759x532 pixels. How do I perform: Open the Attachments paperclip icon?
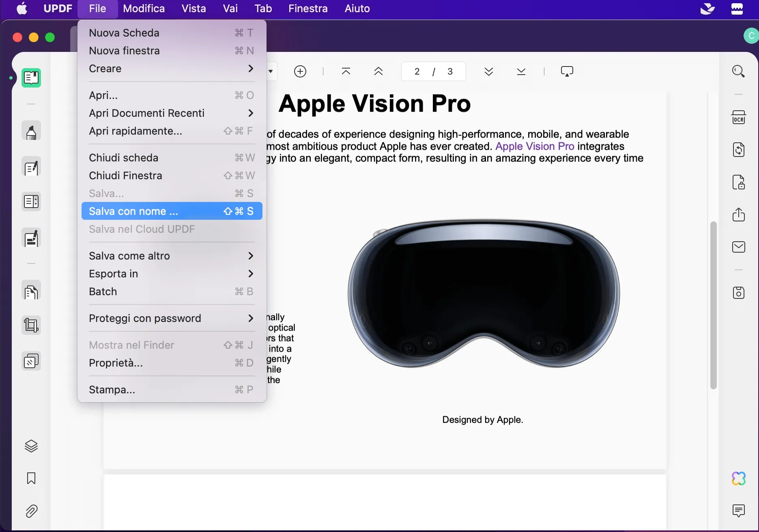31,511
